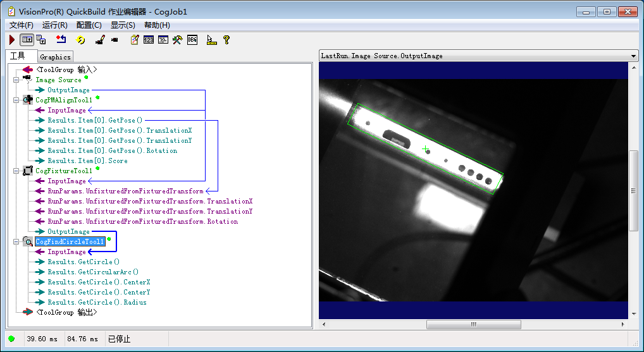Open the clipboard checklist icon in toolbar
Viewport: 644px width, 352px height.
[134, 40]
